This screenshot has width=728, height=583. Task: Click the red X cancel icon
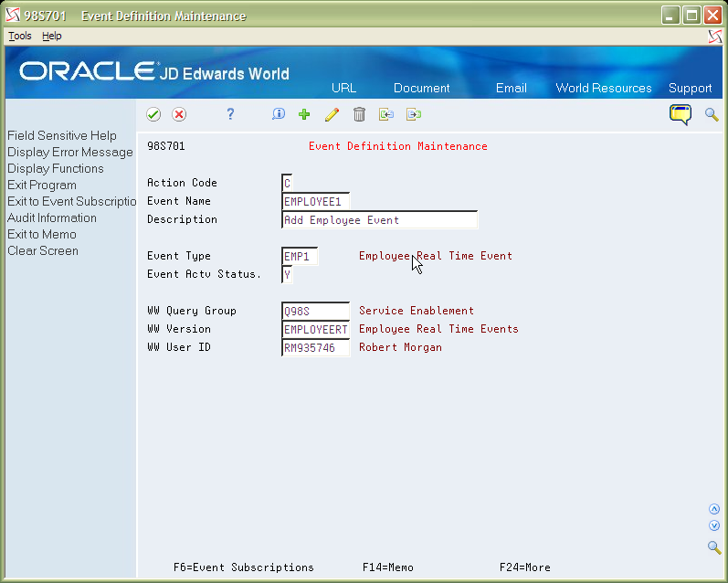[x=179, y=114]
